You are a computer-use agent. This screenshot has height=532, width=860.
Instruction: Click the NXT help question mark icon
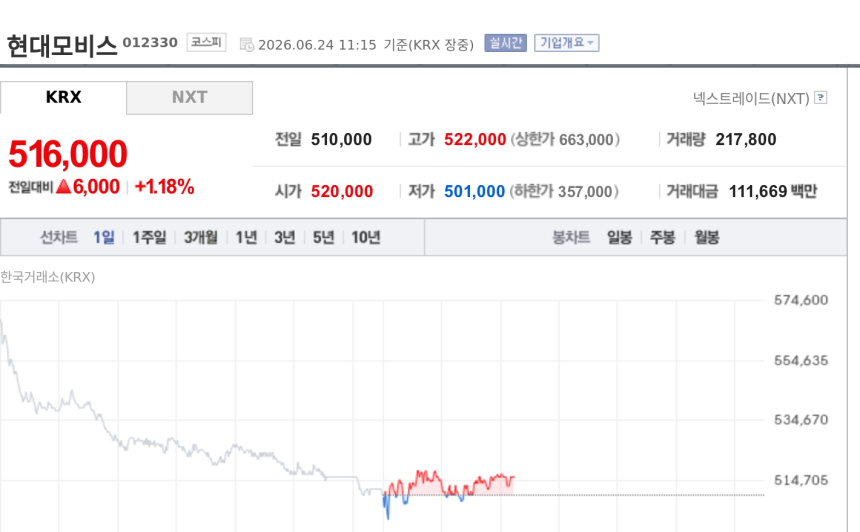[821, 98]
